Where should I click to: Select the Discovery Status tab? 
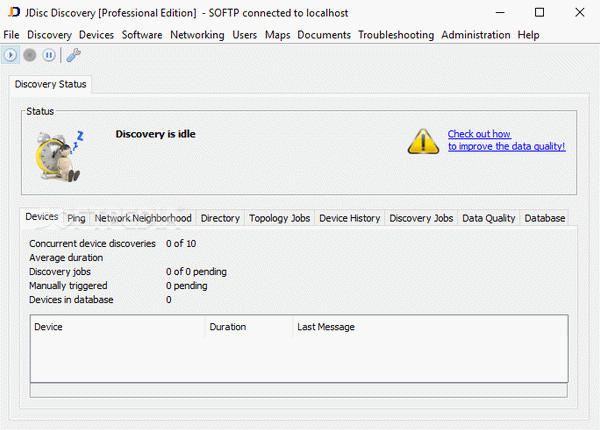point(51,84)
